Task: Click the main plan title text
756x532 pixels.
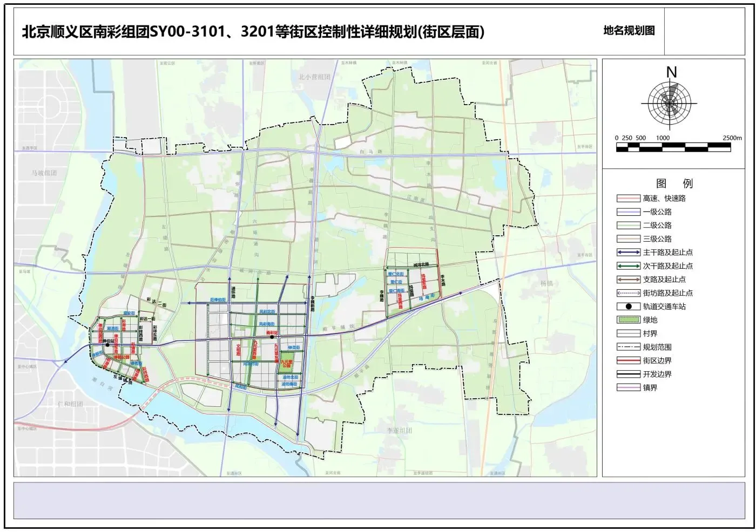Action: pos(253,32)
